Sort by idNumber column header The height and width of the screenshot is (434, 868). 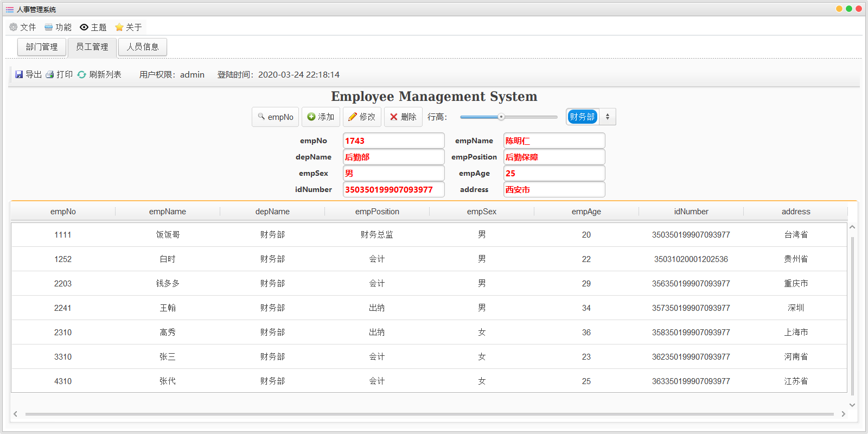(x=691, y=212)
